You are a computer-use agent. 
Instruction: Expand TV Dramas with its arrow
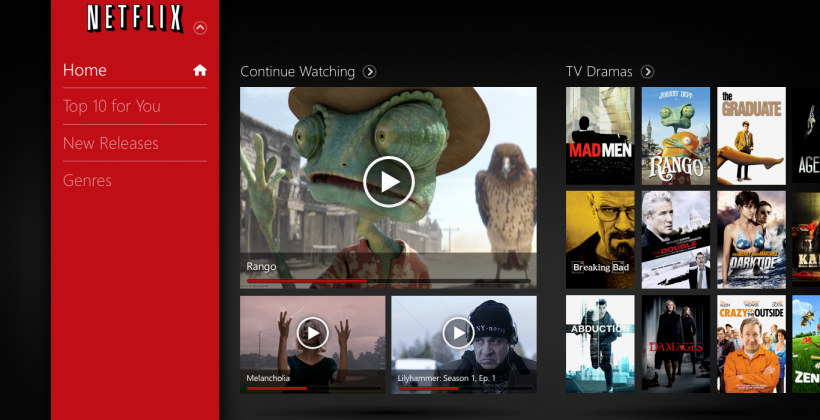click(x=647, y=72)
